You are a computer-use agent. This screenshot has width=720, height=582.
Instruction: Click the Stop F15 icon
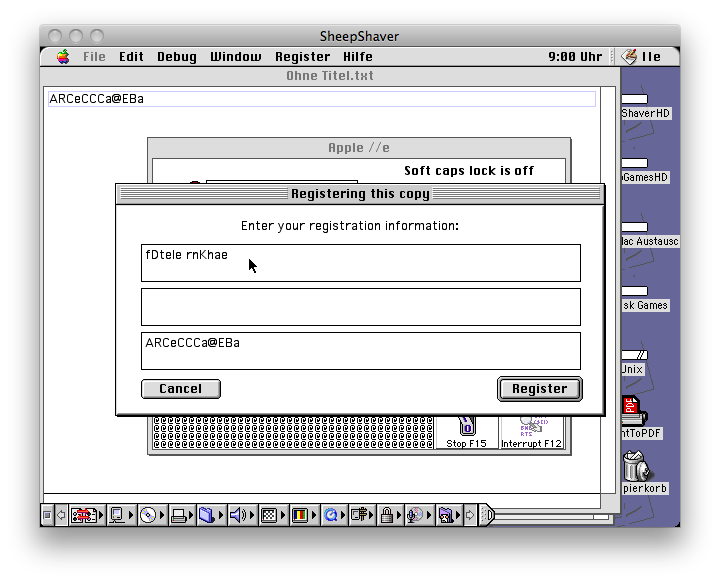[467, 433]
